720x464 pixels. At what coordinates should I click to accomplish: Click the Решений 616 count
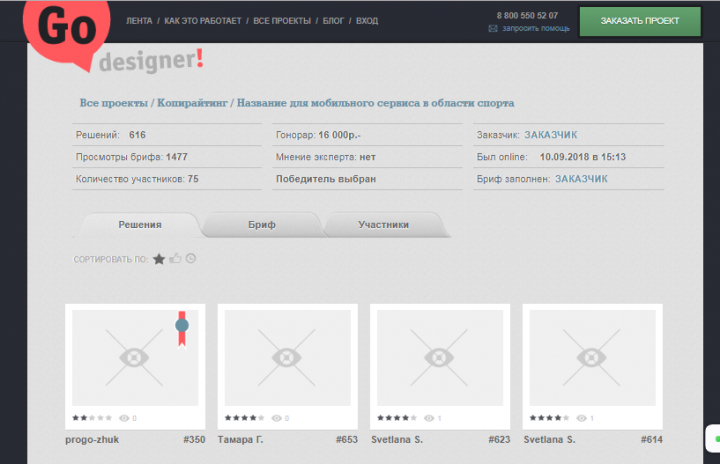point(137,135)
